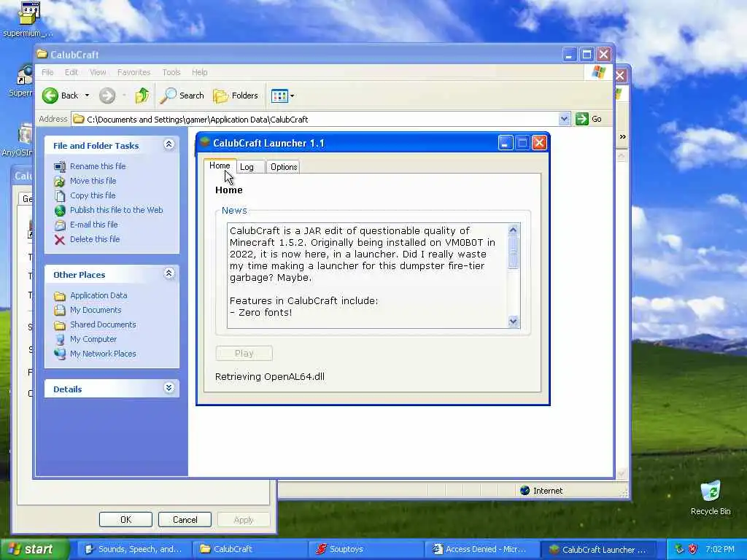Click the greyed Apply button
Viewport: 747px width, 560px height.
tap(244, 519)
